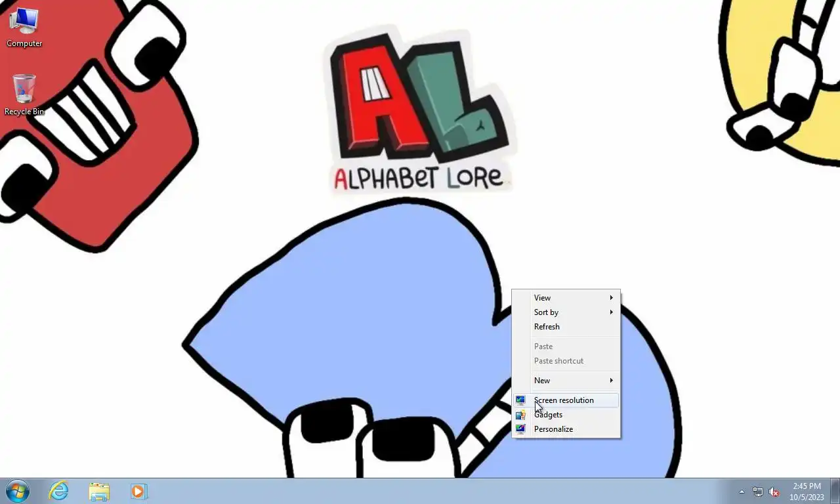Click the muted volume tray icon

tap(774, 492)
